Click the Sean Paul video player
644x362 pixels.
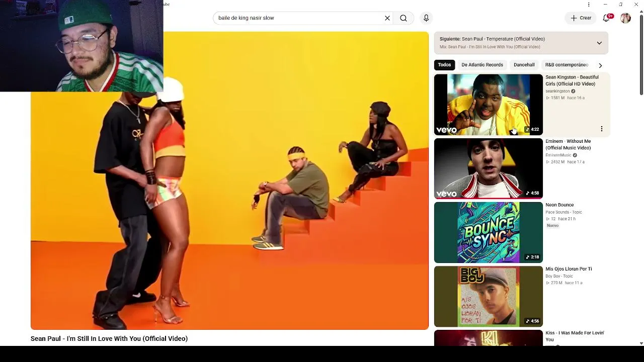pyautogui.click(x=229, y=180)
